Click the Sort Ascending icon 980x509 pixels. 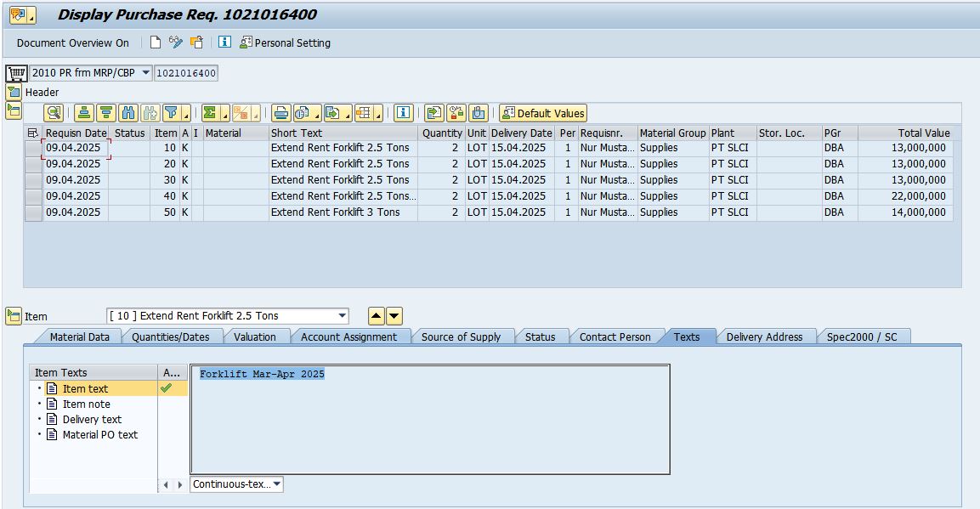[84, 113]
